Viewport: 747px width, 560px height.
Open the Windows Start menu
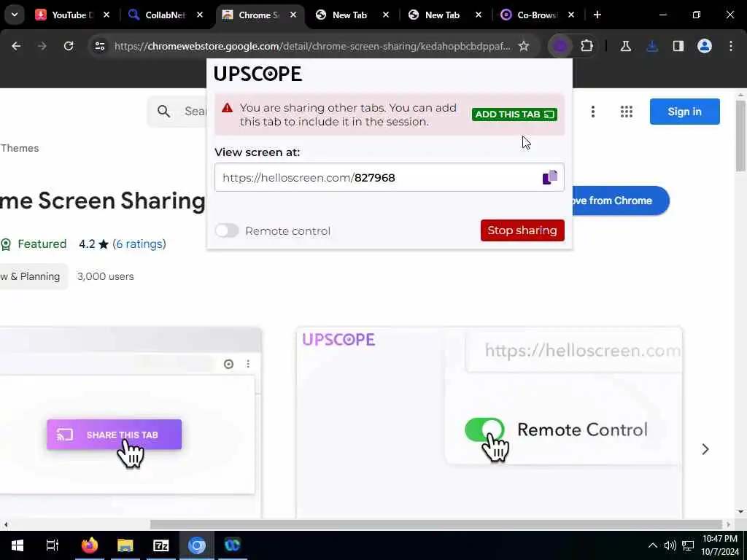[x=18, y=545]
